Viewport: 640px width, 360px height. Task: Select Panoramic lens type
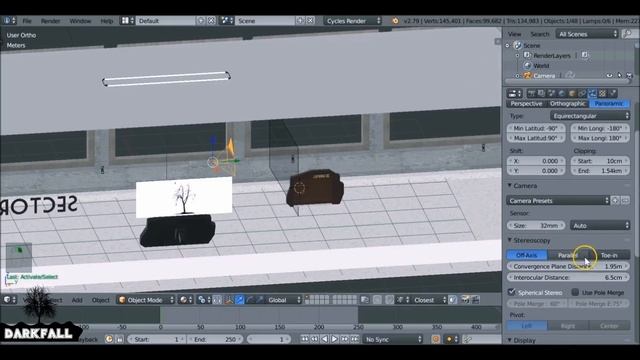609,104
